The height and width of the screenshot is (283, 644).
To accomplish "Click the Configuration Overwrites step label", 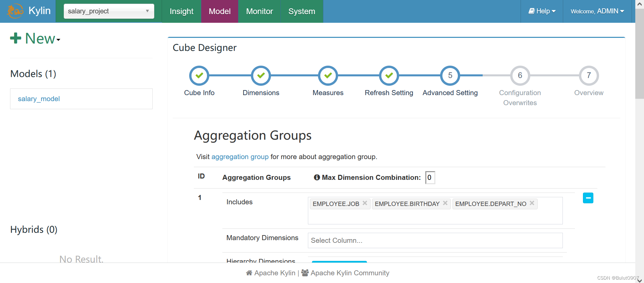I will tap(520, 98).
